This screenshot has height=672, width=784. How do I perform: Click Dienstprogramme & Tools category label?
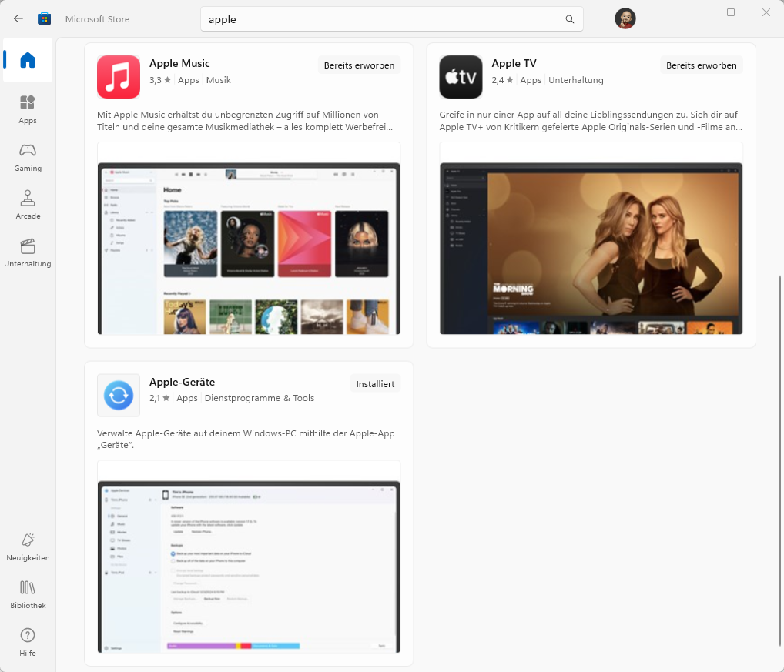tap(260, 398)
